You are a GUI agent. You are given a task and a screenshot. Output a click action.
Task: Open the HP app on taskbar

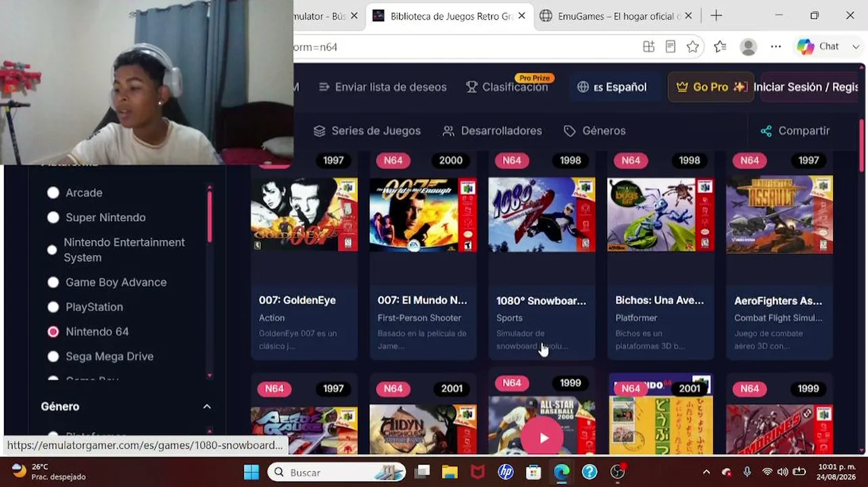506,472
